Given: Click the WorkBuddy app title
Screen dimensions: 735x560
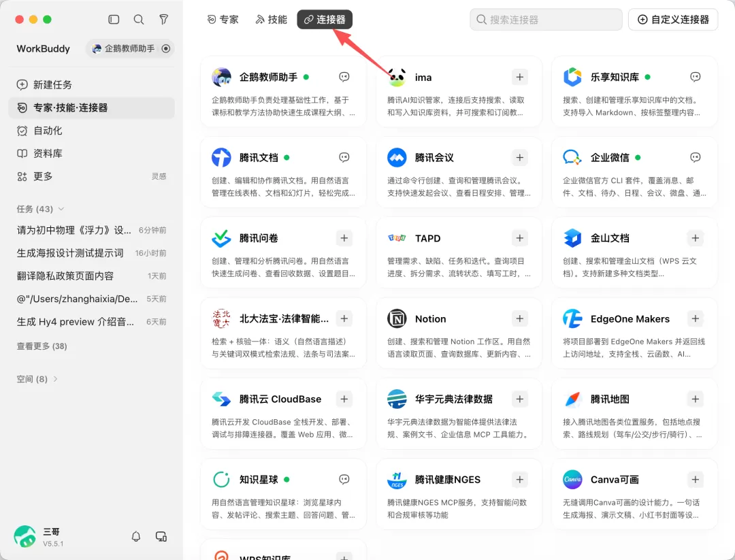Looking at the screenshot, I should 43,49.
